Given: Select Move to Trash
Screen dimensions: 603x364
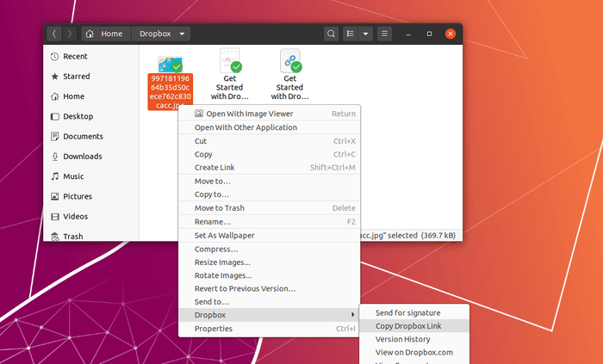Looking at the screenshot, I should pos(269,208).
